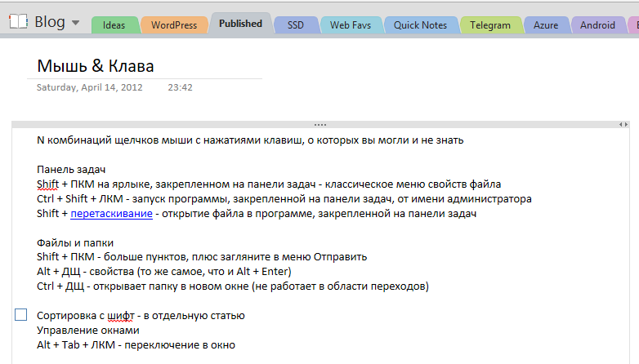Viewport: 639px width, 364px height.
Task: Switch to the Telegram section tab
Action: pos(490,25)
